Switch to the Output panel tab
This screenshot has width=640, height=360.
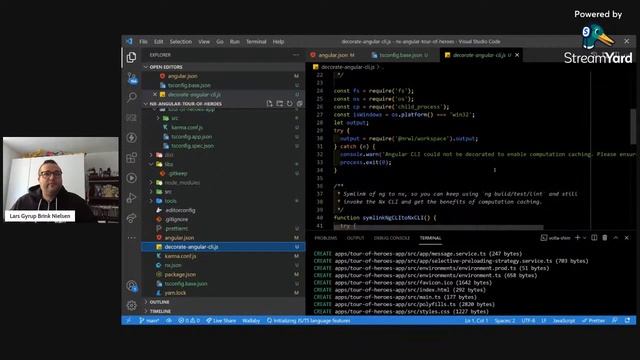pos(355,238)
